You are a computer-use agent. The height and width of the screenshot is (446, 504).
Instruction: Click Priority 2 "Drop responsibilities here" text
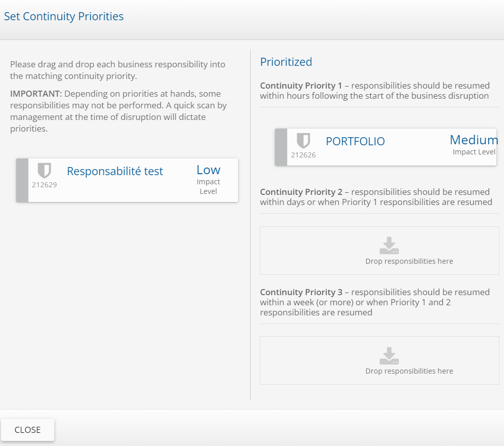[x=409, y=261]
